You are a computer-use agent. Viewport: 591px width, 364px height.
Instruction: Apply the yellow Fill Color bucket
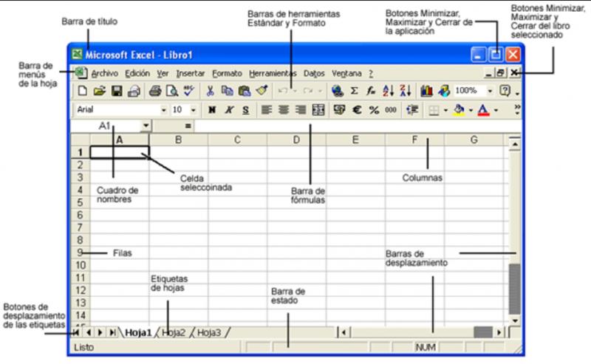[459, 110]
